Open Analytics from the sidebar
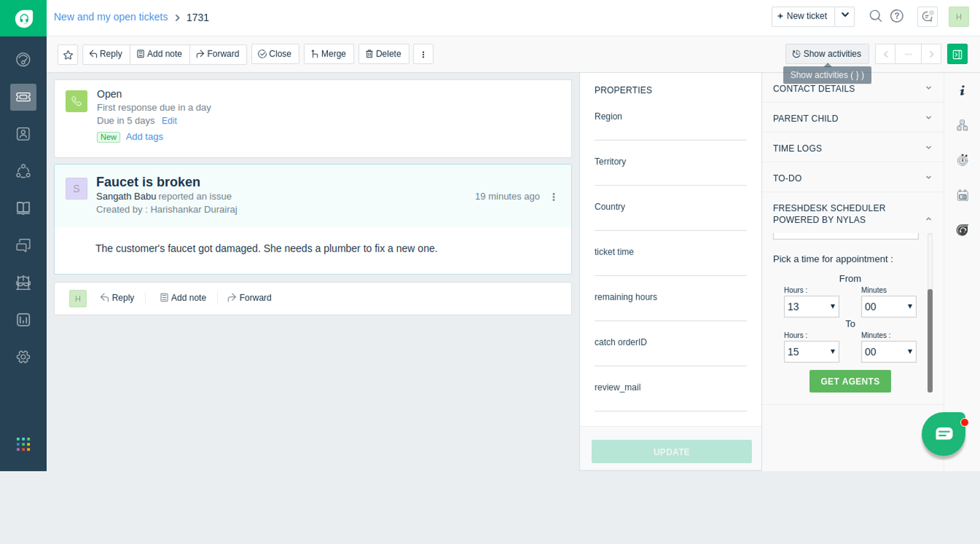The width and height of the screenshot is (980, 544). 23,319
